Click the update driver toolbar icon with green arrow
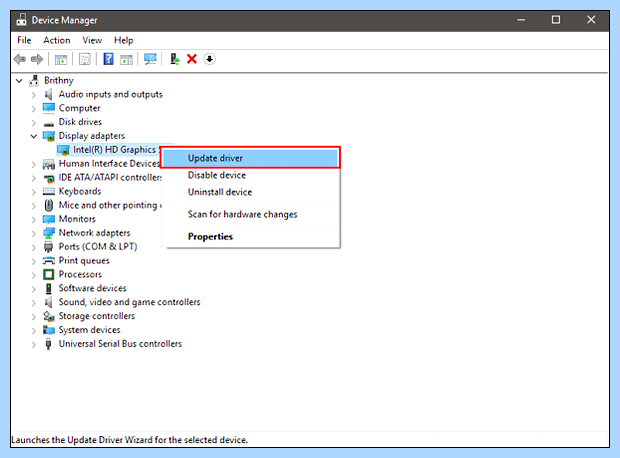620x458 pixels. tap(174, 59)
